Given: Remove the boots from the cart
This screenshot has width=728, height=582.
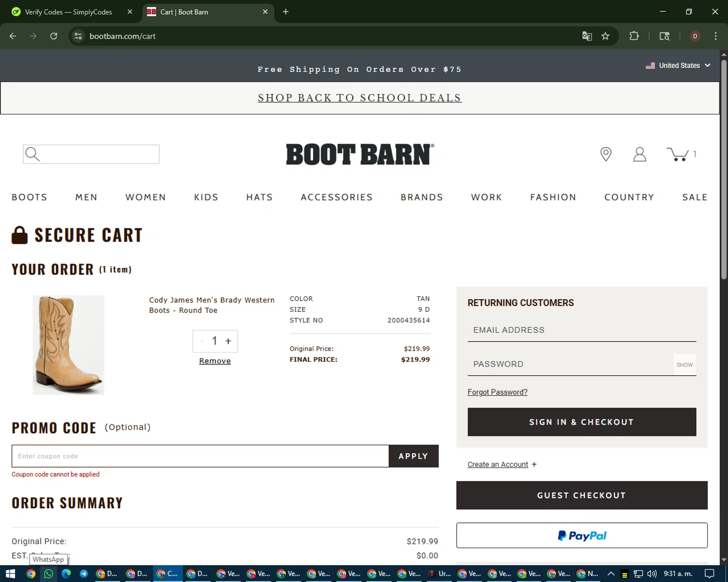Looking at the screenshot, I should coord(215,361).
